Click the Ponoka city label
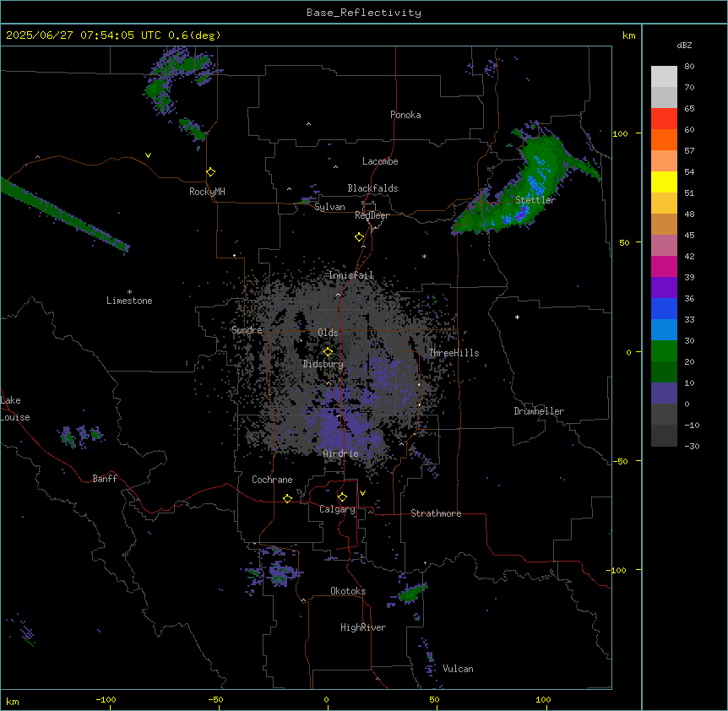Image resolution: width=728 pixels, height=711 pixels. coord(405,115)
